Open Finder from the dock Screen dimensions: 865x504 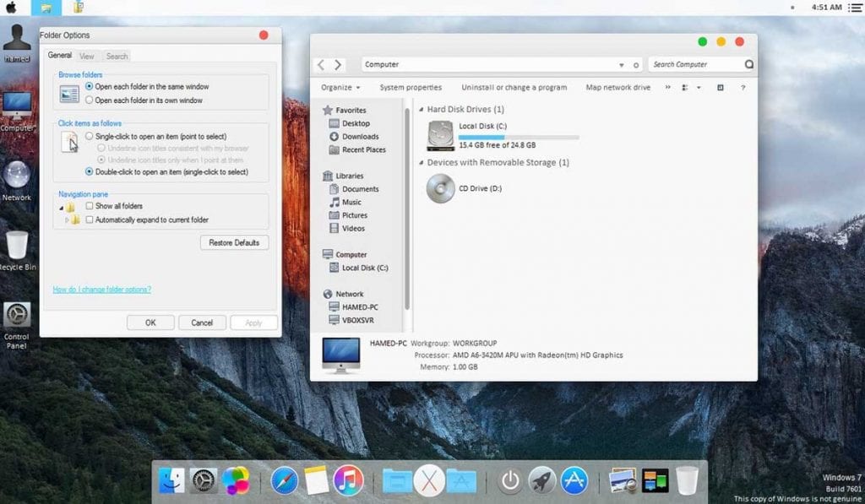(x=171, y=480)
